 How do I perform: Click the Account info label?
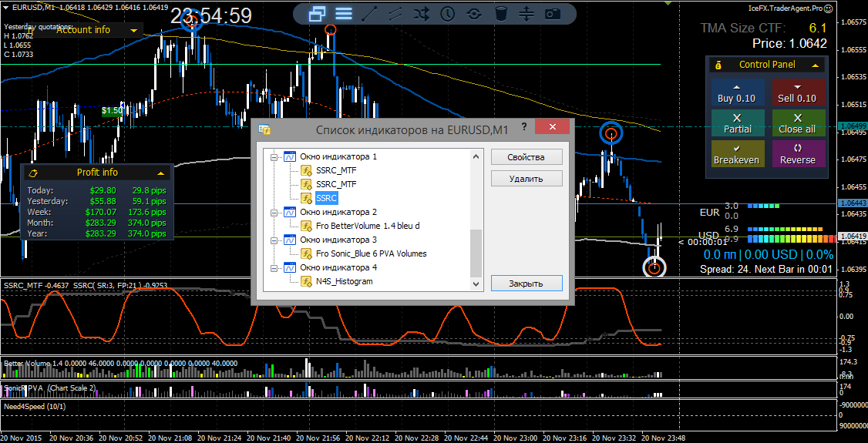(83, 30)
